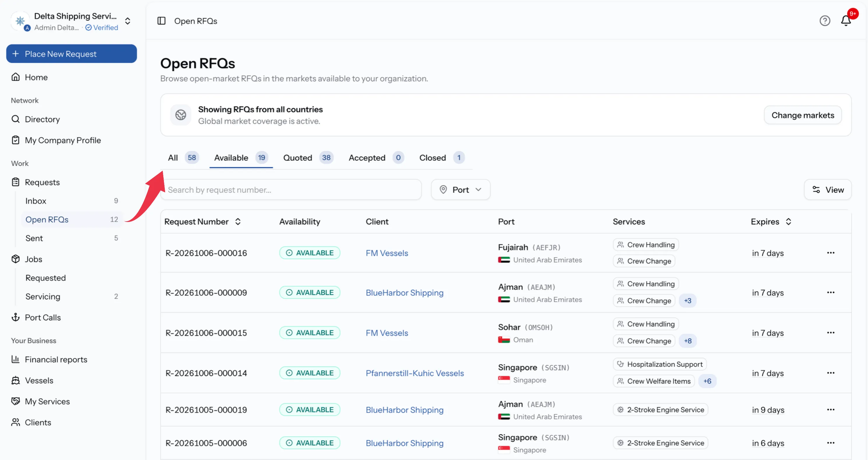868x460 pixels.
Task: Focus the search by request number field
Action: (x=291, y=189)
